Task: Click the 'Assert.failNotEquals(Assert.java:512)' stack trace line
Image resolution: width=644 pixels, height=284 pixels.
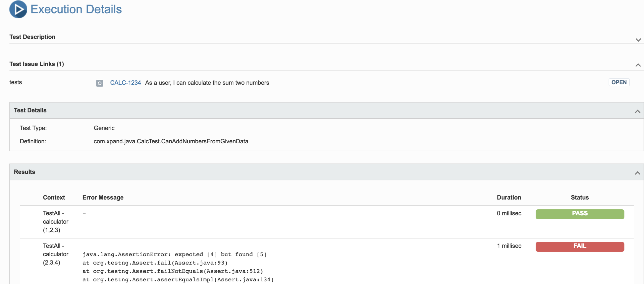Action: pyautogui.click(x=173, y=271)
